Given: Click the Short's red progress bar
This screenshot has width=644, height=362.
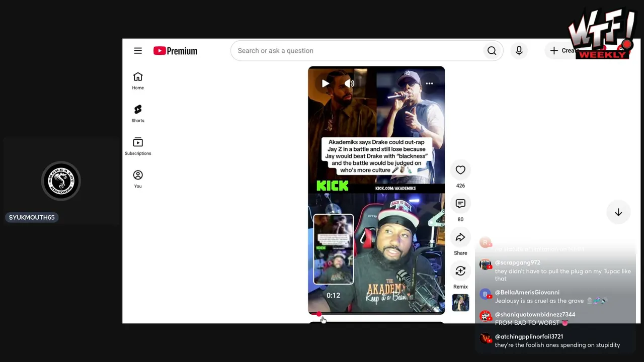Looking at the screenshot, I should tap(376, 314).
